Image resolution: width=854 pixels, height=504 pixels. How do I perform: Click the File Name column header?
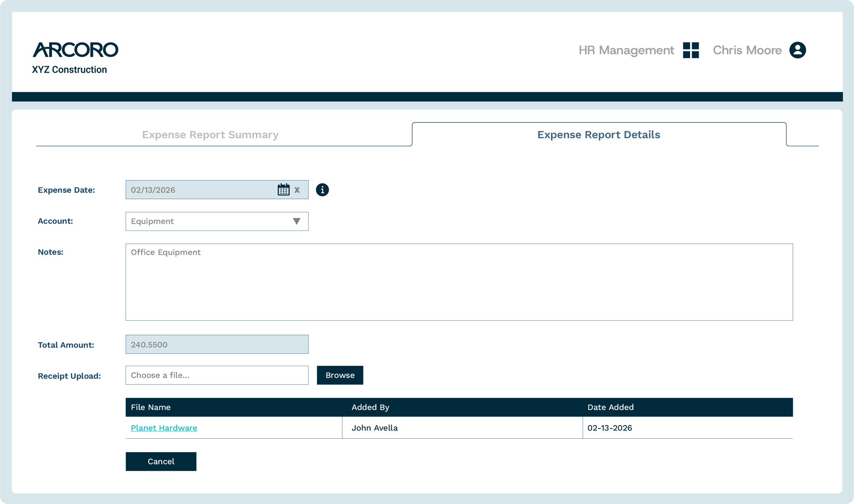151,407
